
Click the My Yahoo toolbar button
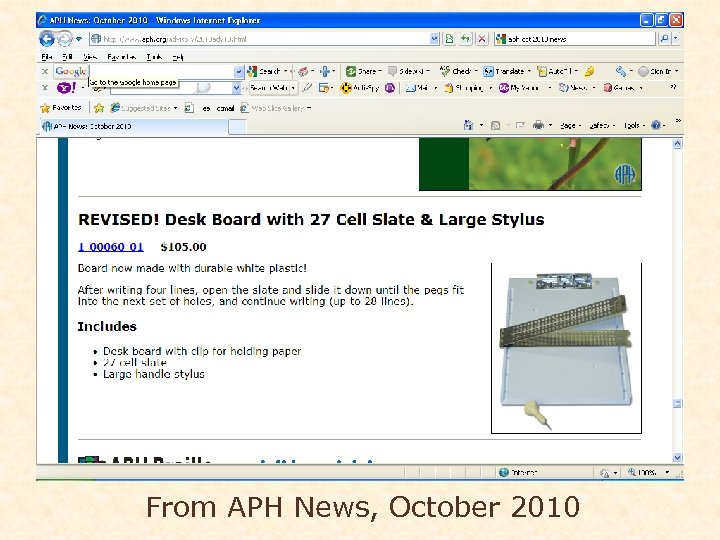click(x=519, y=87)
